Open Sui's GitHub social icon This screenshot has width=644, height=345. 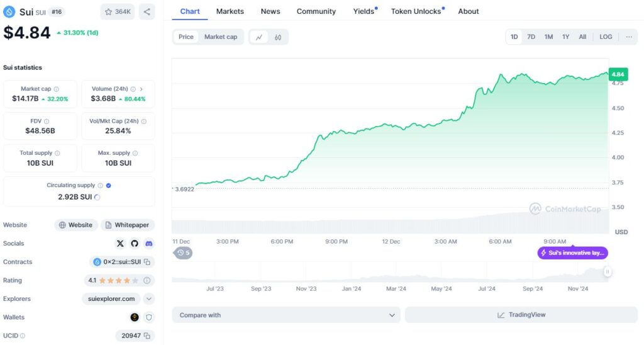coord(135,244)
